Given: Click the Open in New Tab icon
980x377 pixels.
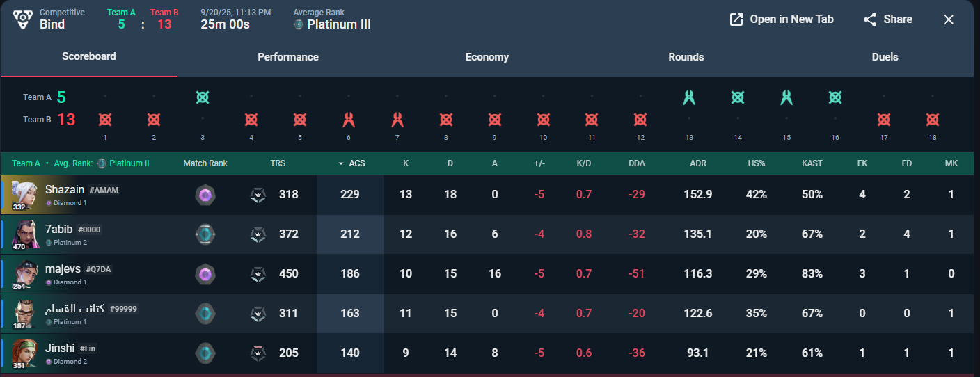Looking at the screenshot, I should tap(736, 19).
